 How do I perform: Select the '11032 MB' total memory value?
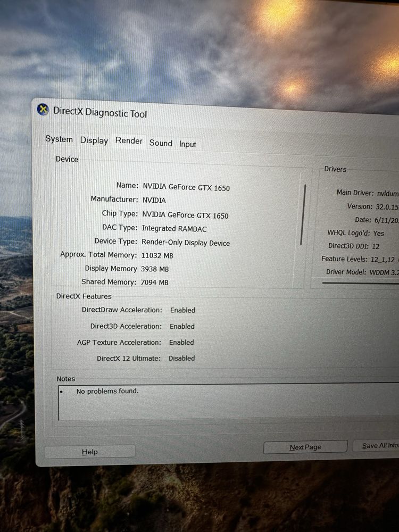pos(157,255)
